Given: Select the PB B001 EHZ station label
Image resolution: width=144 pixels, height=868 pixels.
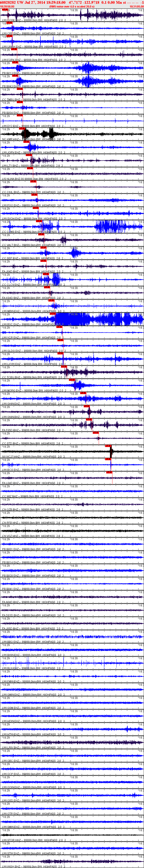Looking at the screenshot, I should (x=34, y=549).
